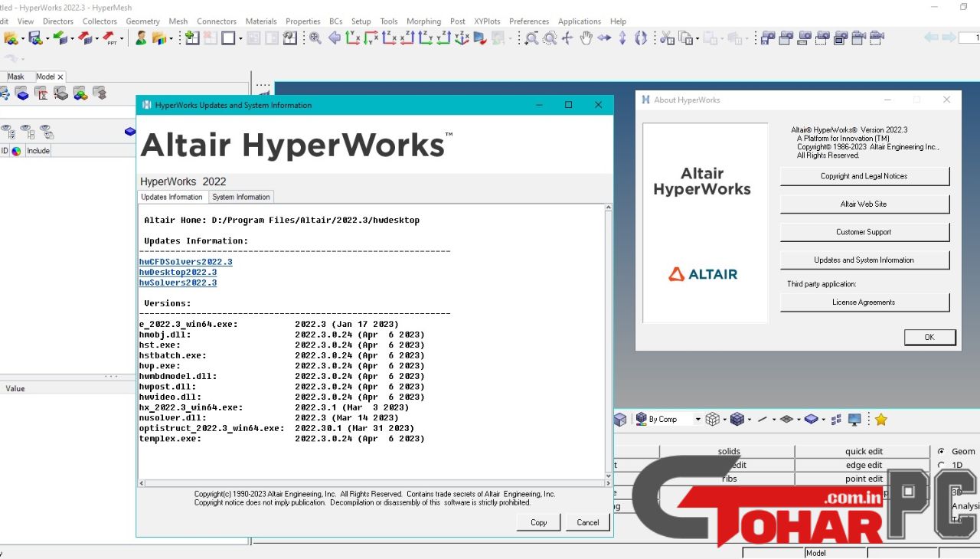The height and width of the screenshot is (559, 980).
Task: Click the Customer Support button
Action: [x=864, y=232]
